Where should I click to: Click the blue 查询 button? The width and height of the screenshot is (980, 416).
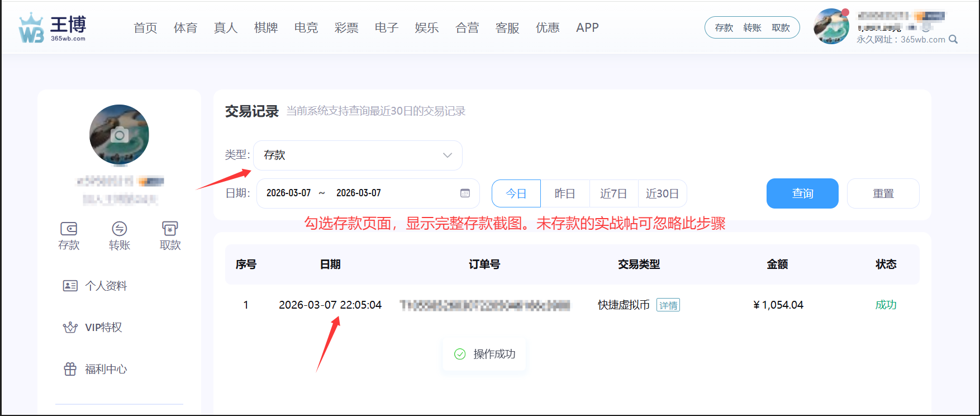pyautogui.click(x=802, y=193)
